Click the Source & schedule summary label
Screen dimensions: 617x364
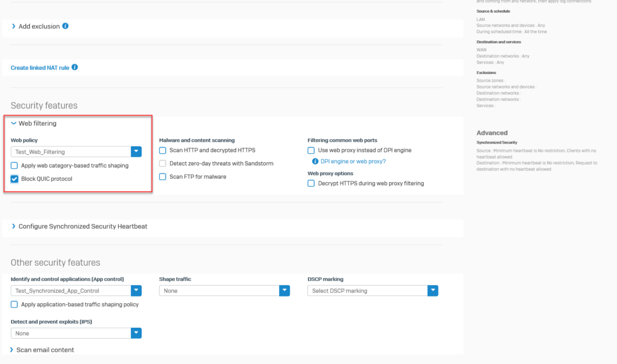click(x=493, y=11)
